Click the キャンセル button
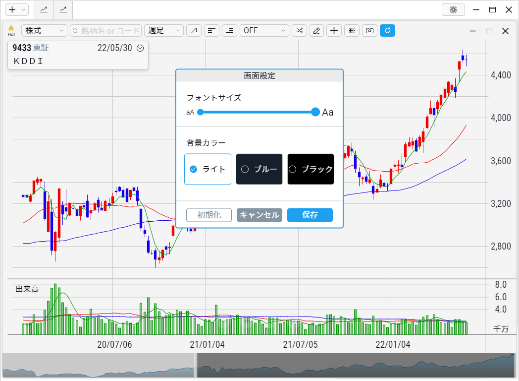This screenshot has height=381, width=519. click(x=259, y=215)
